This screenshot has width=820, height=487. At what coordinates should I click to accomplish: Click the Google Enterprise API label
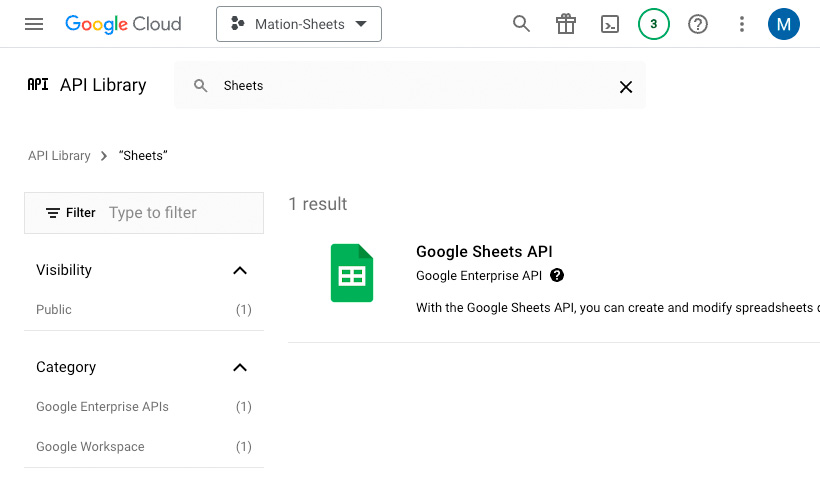tap(479, 276)
